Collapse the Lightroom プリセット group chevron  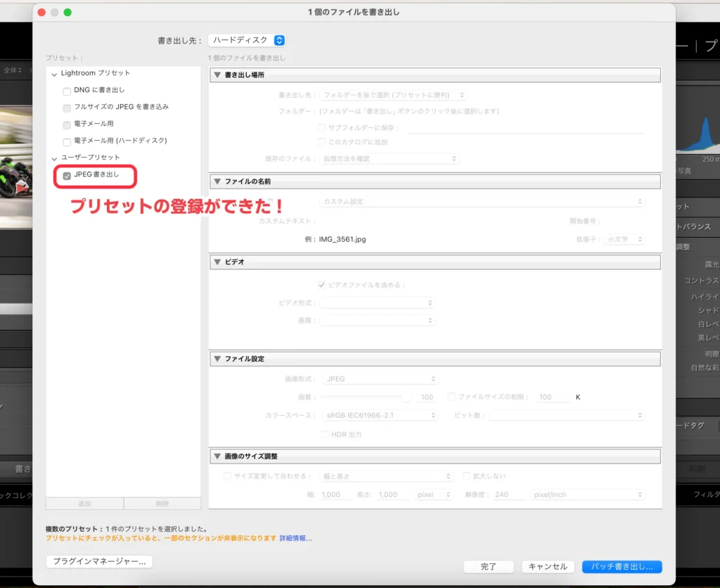54,73
